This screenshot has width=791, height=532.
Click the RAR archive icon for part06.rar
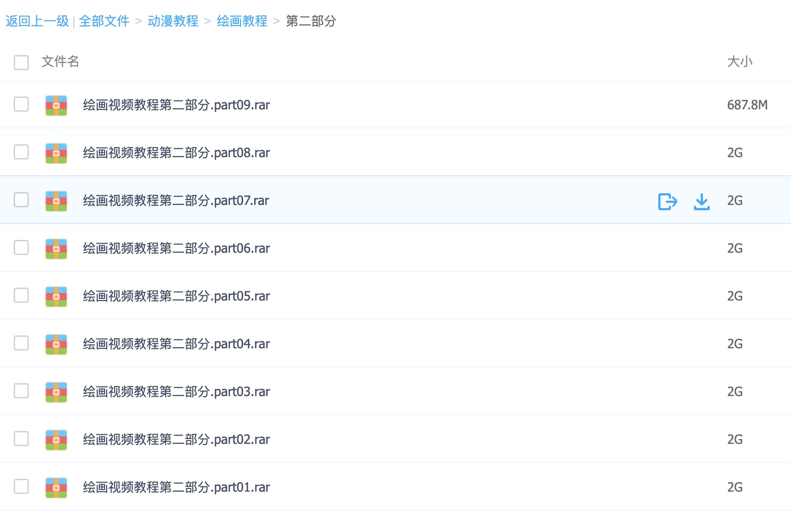pyautogui.click(x=56, y=248)
